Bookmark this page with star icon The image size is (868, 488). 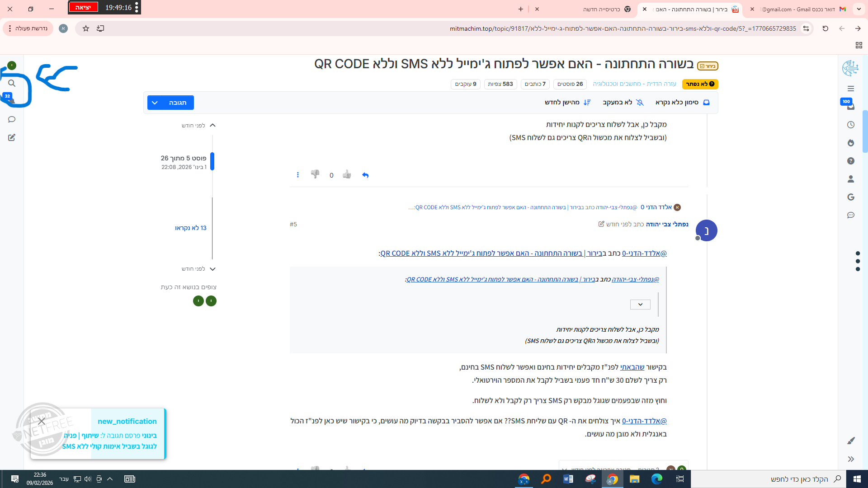(x=86, y=28)
